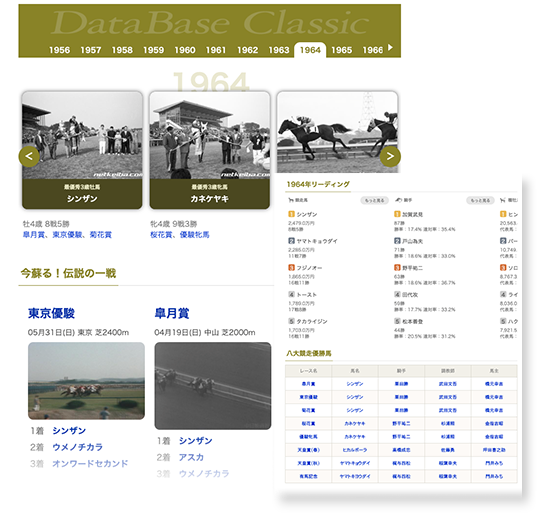Viewport: 537px width, 513px height.
Task: Click もっと見る button for 騎手 ranking
Action: pyautogui.click(x=480, y=201)
